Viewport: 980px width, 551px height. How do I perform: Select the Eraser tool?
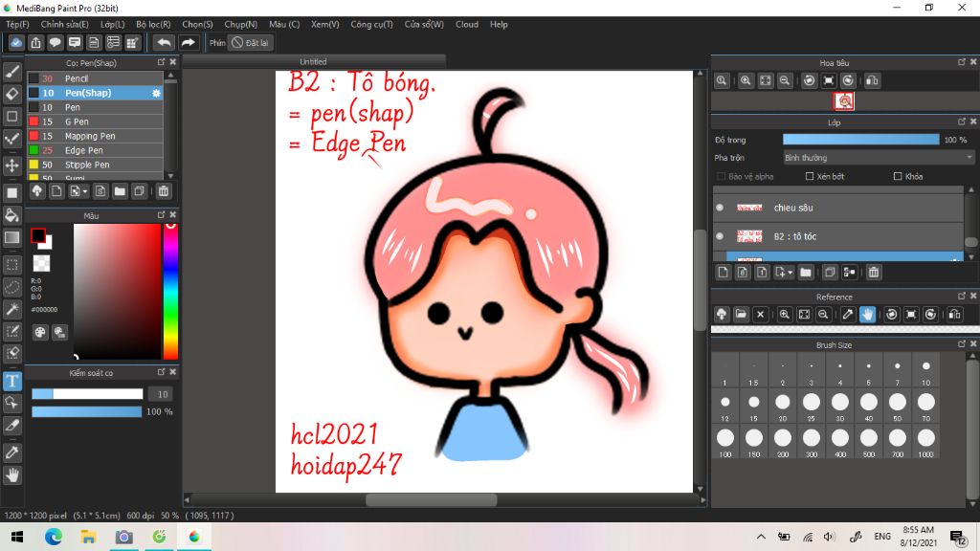click(11, 95)
